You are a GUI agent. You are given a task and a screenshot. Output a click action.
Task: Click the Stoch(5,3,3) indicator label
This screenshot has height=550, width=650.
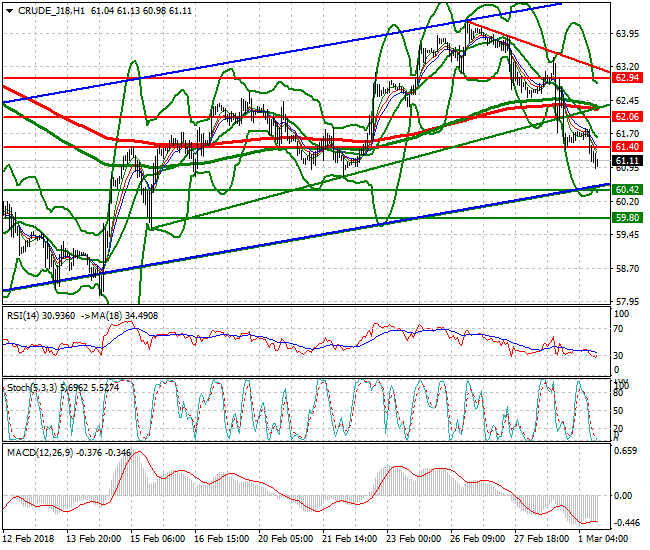click(63, 388)
